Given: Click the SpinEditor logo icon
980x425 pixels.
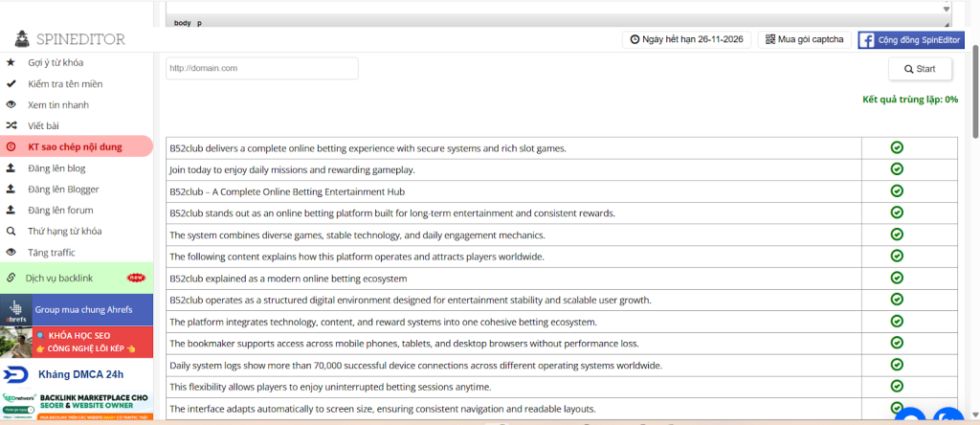Looking at the screenshot, I should point(22,39).
